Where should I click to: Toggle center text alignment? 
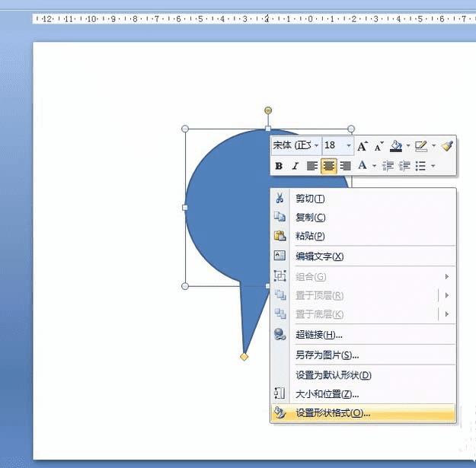(x=329, y=166)
